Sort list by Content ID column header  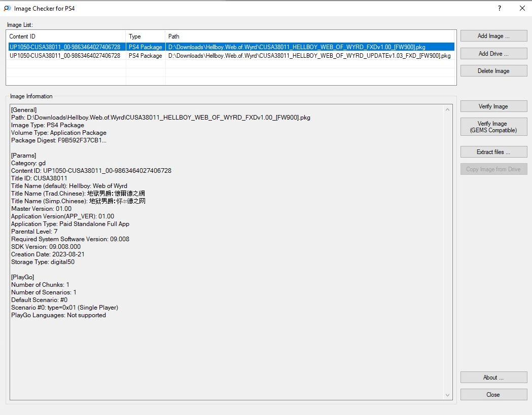pos(65,36)
